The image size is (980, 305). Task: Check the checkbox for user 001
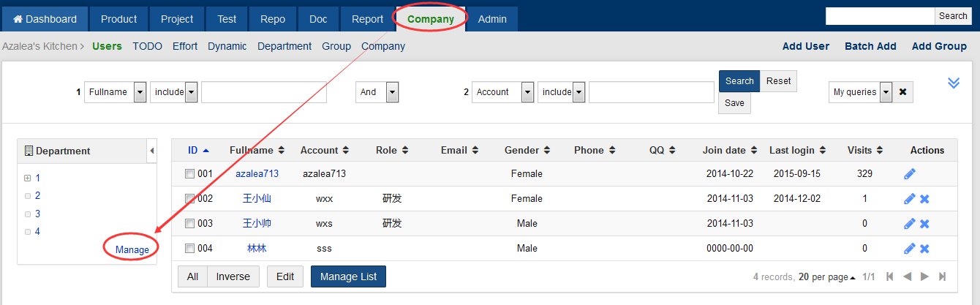click(x=189, y=174)
